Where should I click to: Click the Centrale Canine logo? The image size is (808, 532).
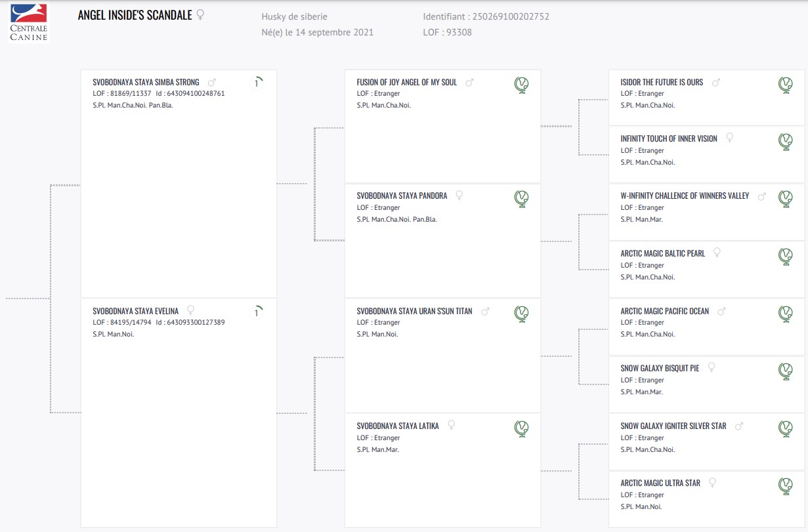pyautogui.click(x=29, y=23)
